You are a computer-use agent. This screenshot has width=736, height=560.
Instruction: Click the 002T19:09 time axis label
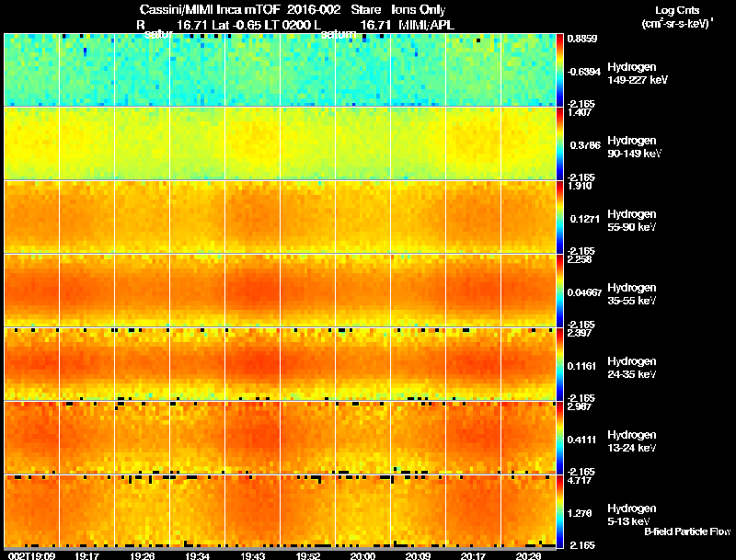[32, 556]
